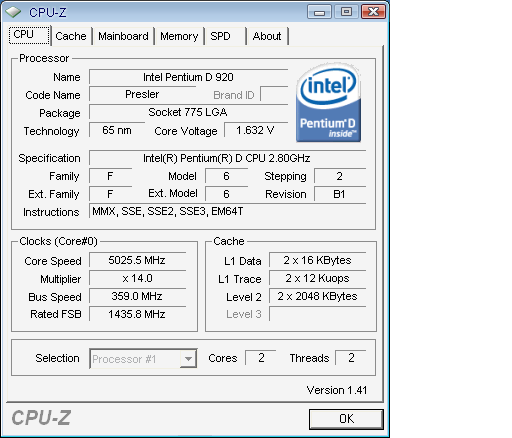Switch to the Cache tab
The width and height of the screenshot is (512, 438).
[71, 36]
